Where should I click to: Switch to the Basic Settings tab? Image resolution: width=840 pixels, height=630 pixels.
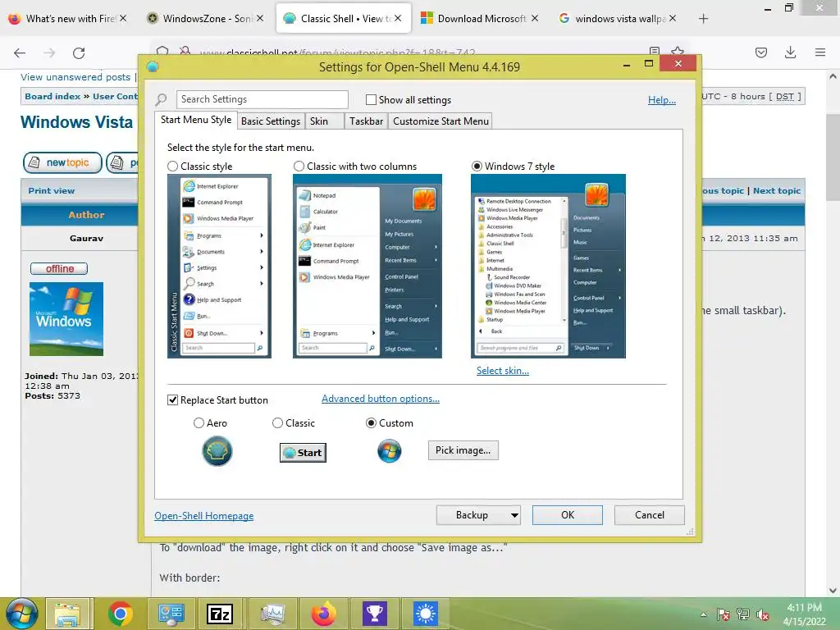pyautogui.click(x=271, y=121)
